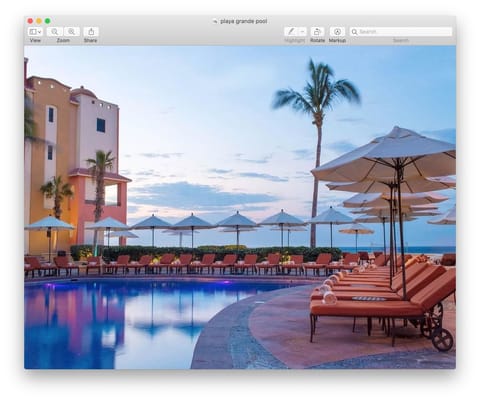Open the Highlight color dropdown arrow

(302, 32)
